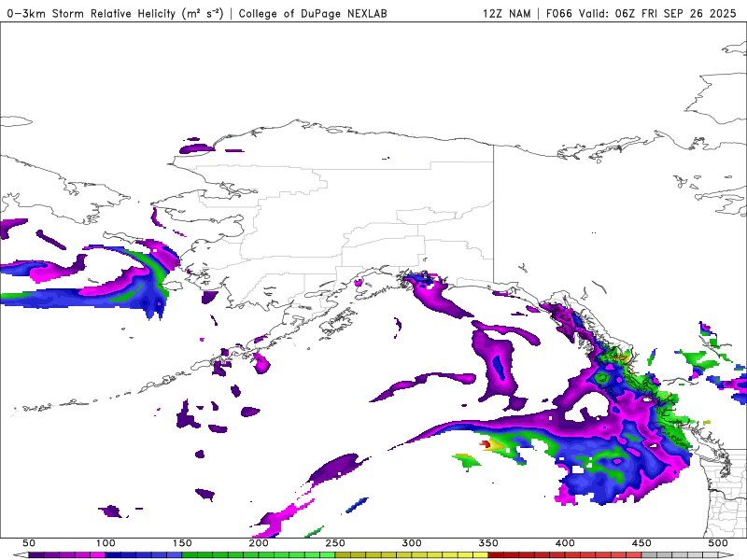Click the '12Z NAM' model run label

click(506, 13)
